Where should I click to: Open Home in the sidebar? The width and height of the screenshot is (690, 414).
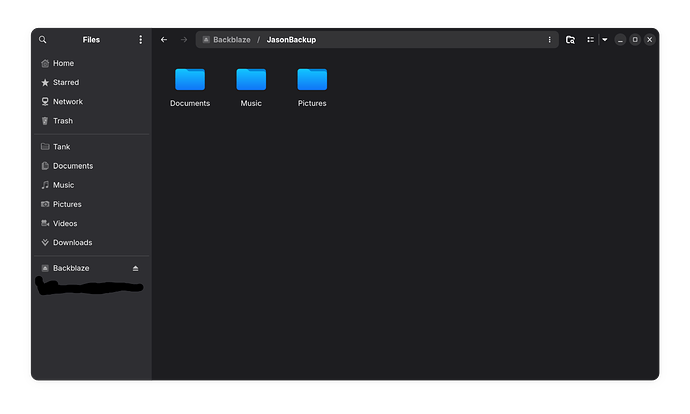[92, 63]
